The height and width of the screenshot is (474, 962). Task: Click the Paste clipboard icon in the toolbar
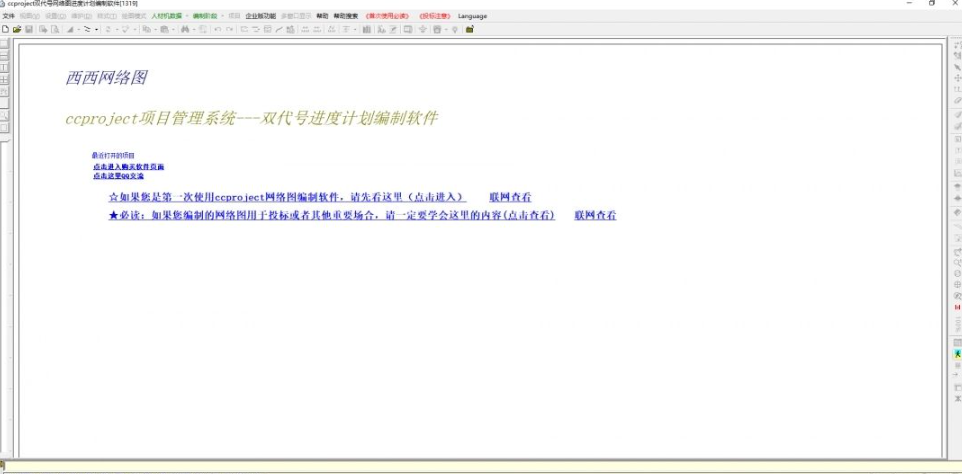coord(164,29)
